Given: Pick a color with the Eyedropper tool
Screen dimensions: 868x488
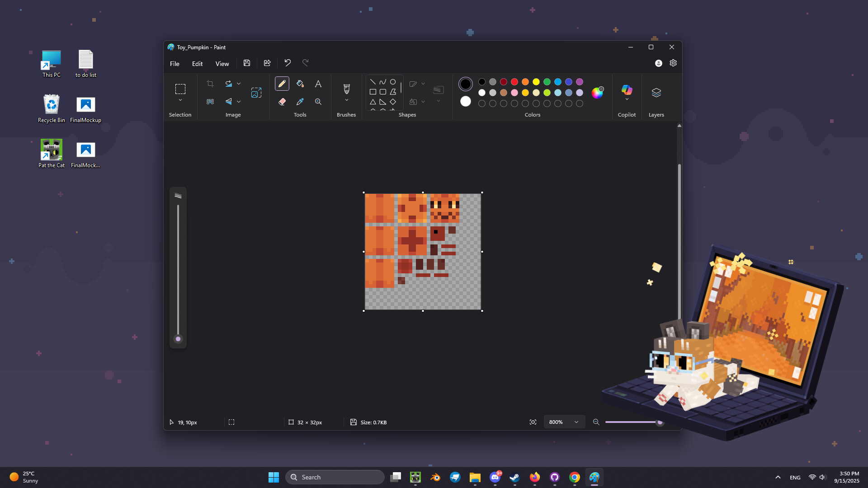Looking at the screenshot, I should click(x=300, y=102).
